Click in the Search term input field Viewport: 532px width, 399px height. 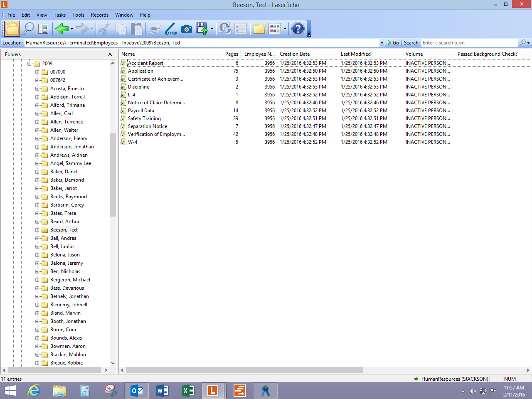(469, 43)
